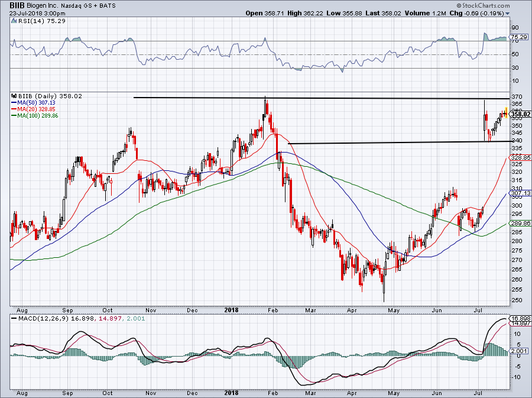The height and width of the screenshot is (398, 532).
Task: Click the blue MA(50) legend line marker
Action: click(14, 102)
